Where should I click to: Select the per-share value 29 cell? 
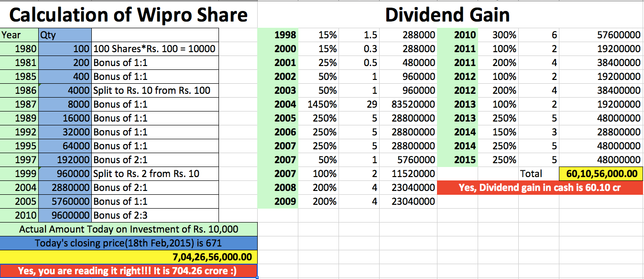(x=359, y=104)
